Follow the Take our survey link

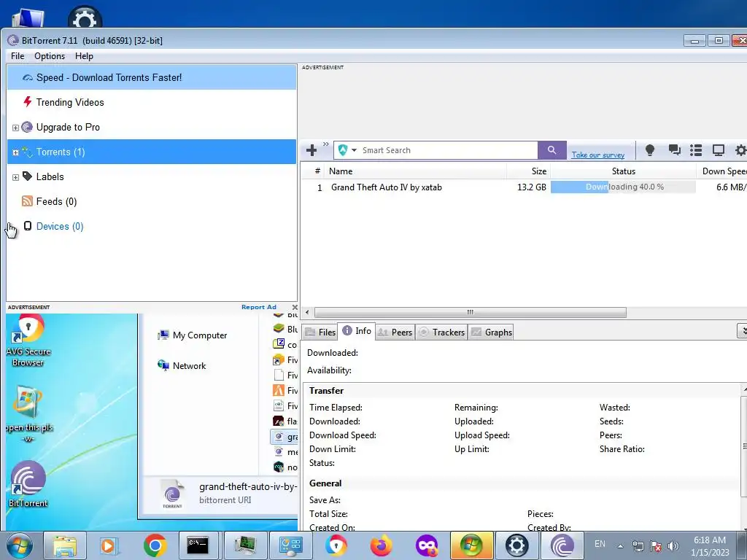[x=598, y=155]
